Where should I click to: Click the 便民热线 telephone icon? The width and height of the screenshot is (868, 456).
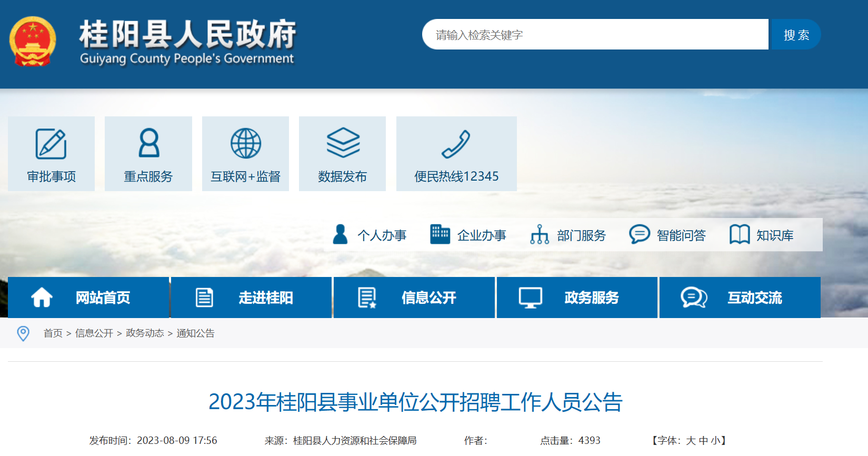456,144
